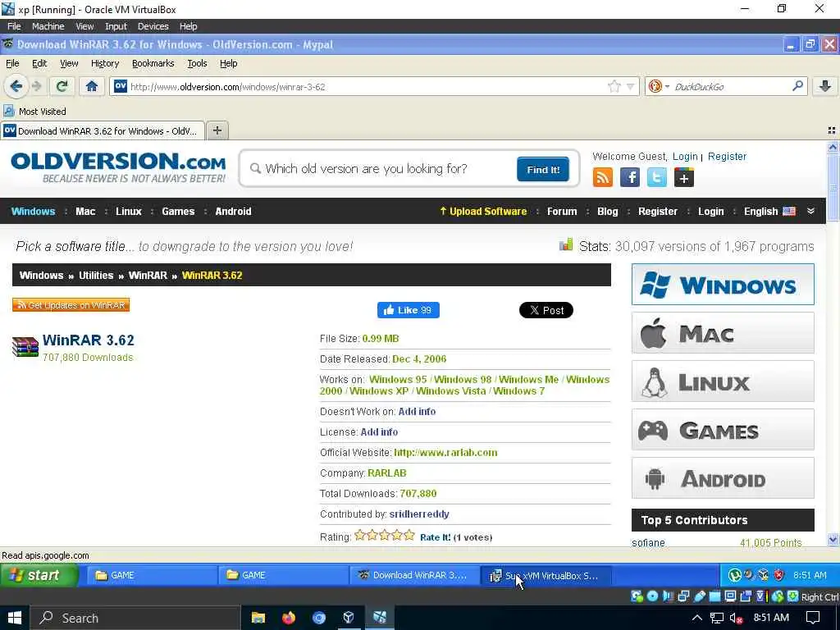Click the Find It! button
Image resolution: width=840 pixels, height=630 pixels.
tap(543, 169)
